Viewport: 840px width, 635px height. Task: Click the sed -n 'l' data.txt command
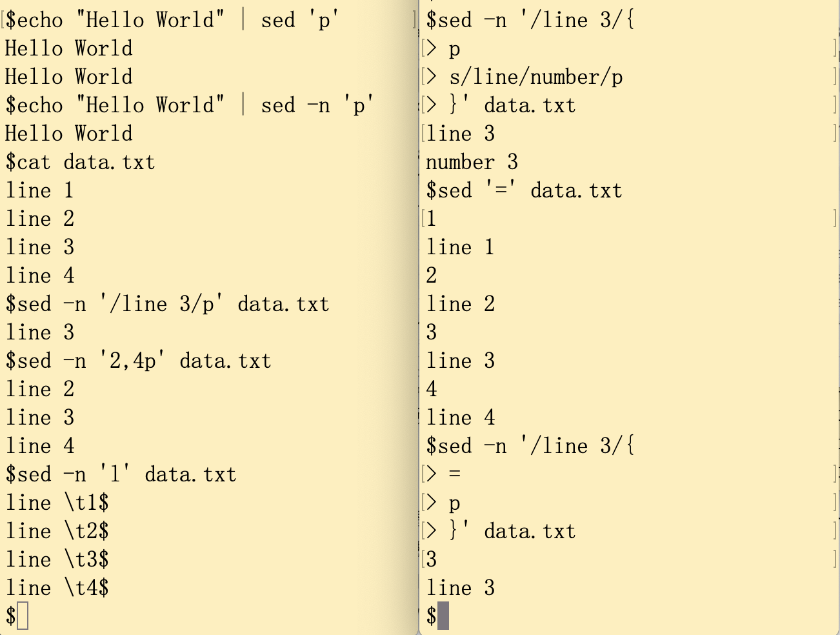(121, 474)
